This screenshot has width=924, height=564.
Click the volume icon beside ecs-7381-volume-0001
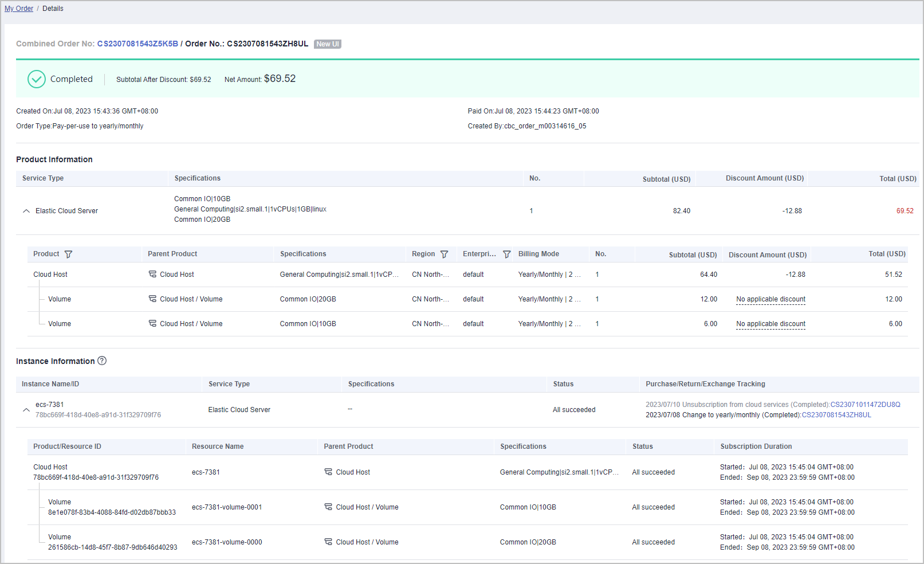328,507
